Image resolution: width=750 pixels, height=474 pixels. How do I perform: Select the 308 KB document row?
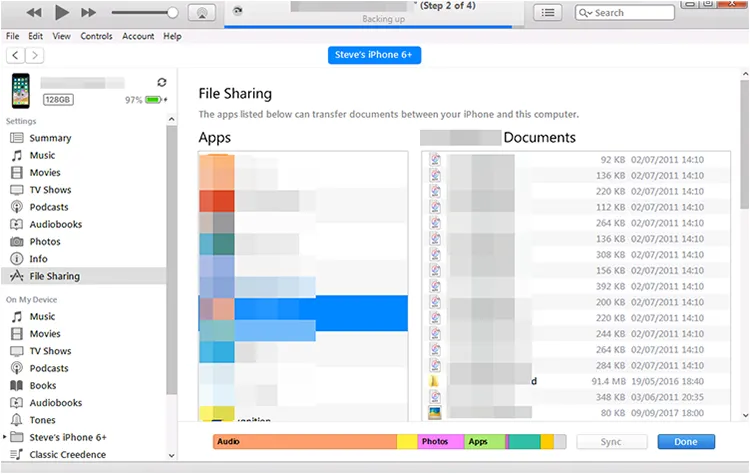click(576, 254)
